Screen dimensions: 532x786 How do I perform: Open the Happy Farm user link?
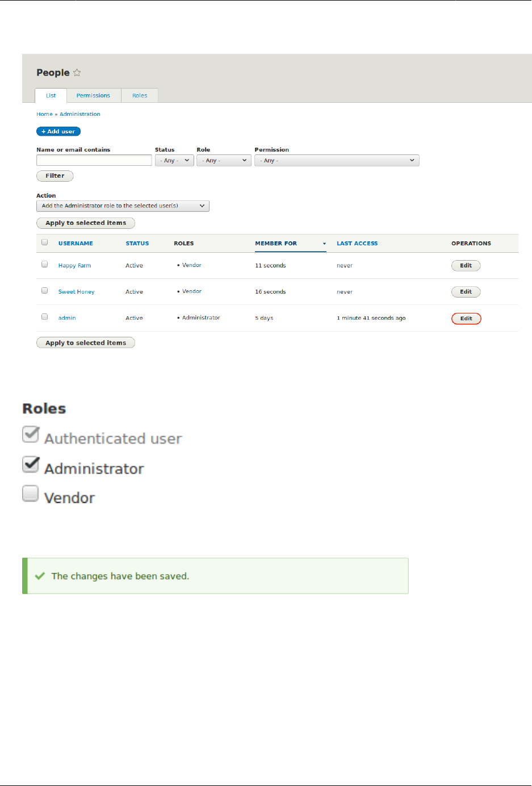(x=74, y=266)
